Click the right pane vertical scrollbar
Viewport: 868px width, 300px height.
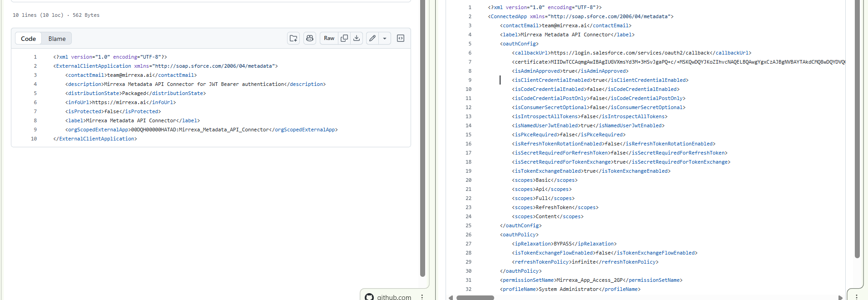pos(857,129)
